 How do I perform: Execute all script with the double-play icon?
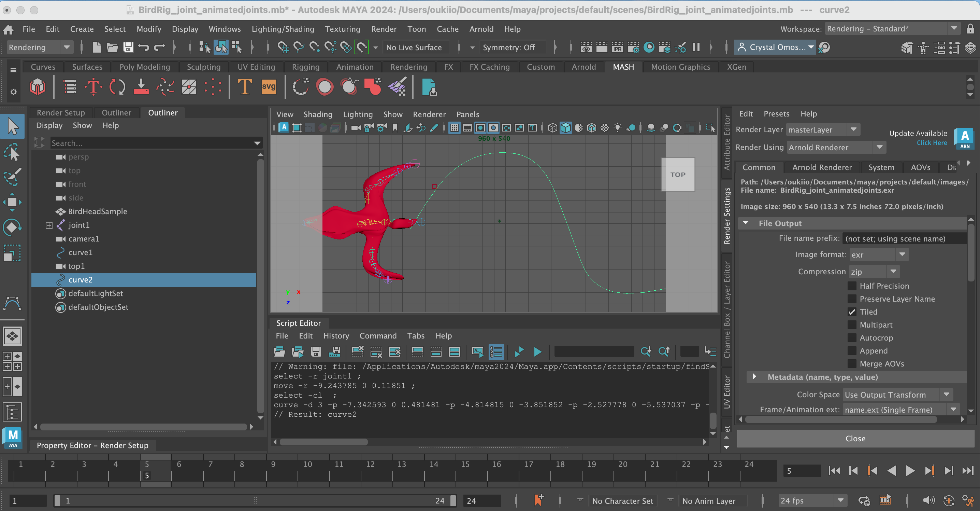tap(519, 351)
